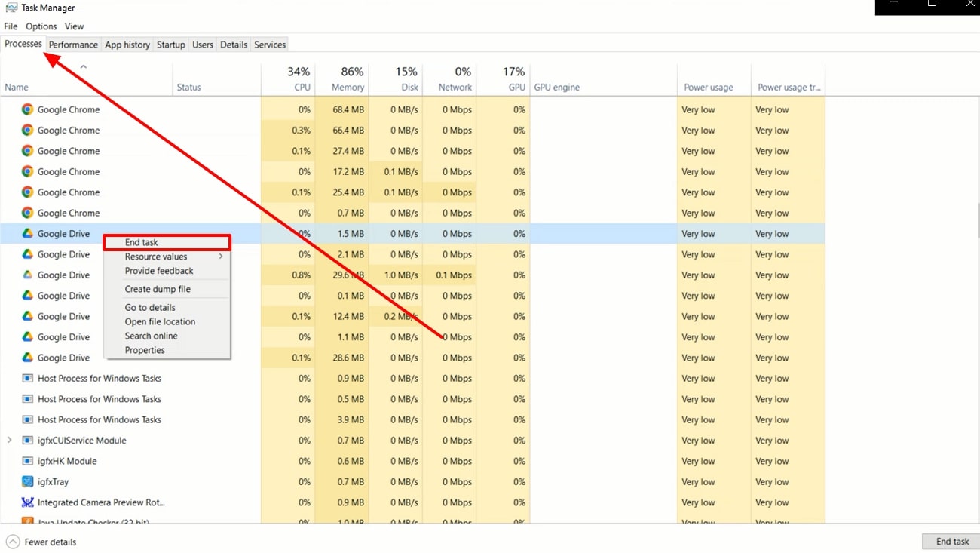Screen dimensions: 980x553
Task: Click the igfxTray icon
Action: [x=27, y=482]
